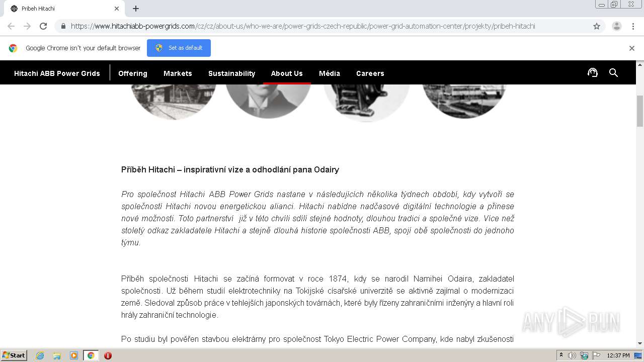644x362 pixels.
Task: Open the Chrome profile avatar icon
Action: (617, 26)
